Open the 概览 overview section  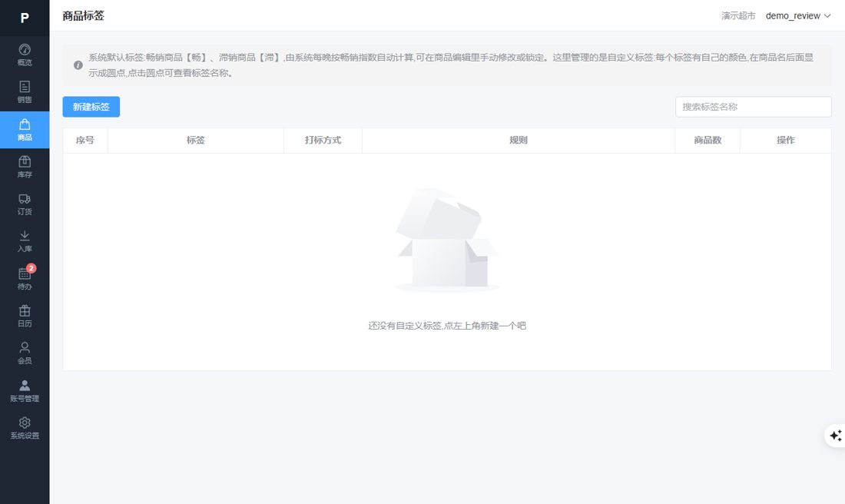coord(25,55)
